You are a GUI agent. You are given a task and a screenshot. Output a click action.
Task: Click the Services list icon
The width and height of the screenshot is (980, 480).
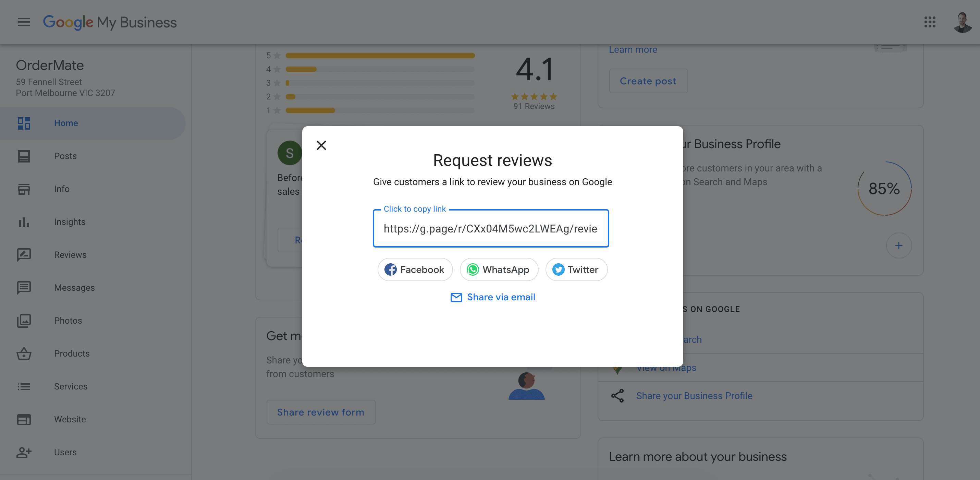[24, 386]
